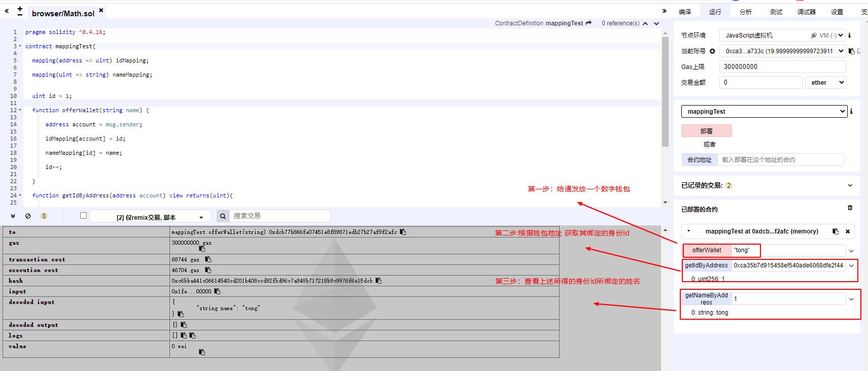
Task: Copy the current account address to clipboard
Action: (852, 51)
